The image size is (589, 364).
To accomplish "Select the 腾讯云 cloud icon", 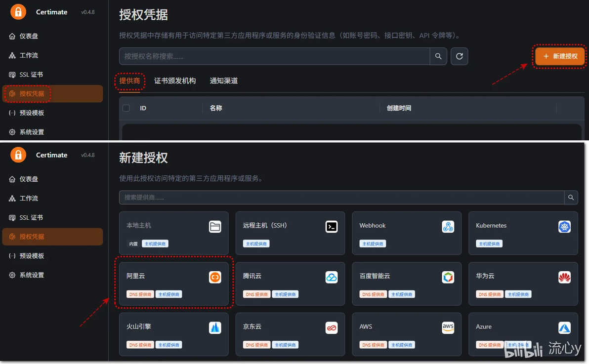I will click(x=331, y=277).
